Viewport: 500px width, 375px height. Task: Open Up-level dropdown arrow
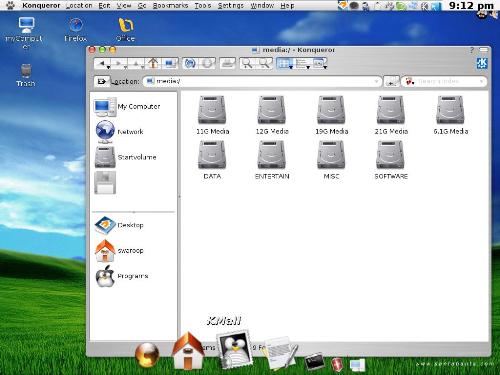[x=142, y=67]
